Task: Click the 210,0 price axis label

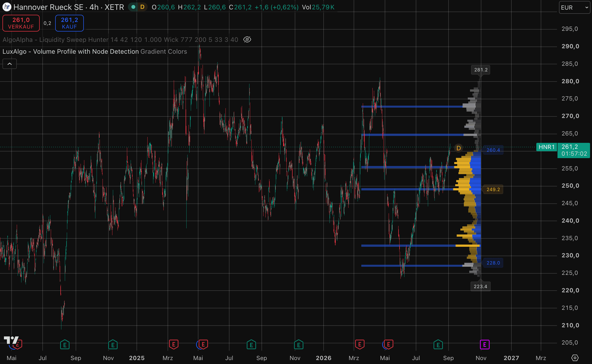Action: tap(570, 325)
